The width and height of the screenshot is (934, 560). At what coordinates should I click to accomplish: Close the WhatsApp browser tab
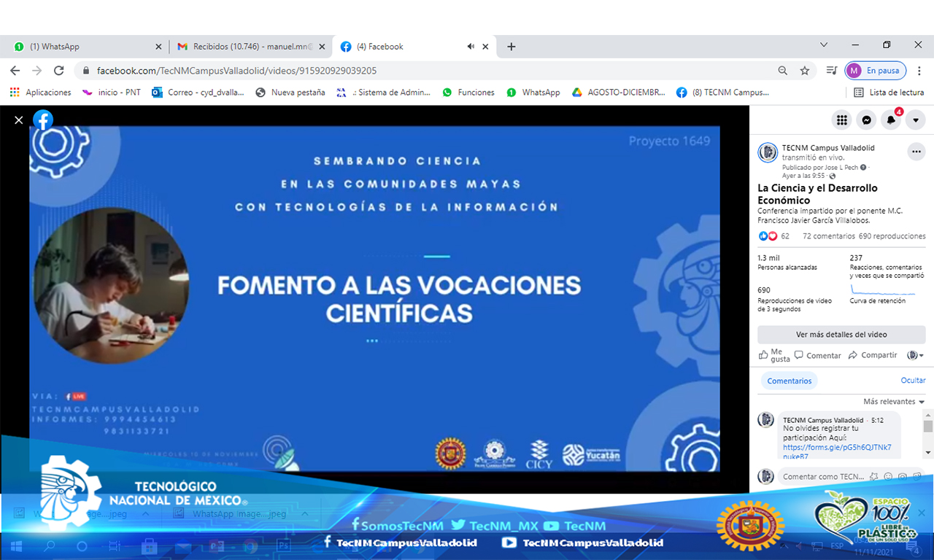tap(158, 47)
